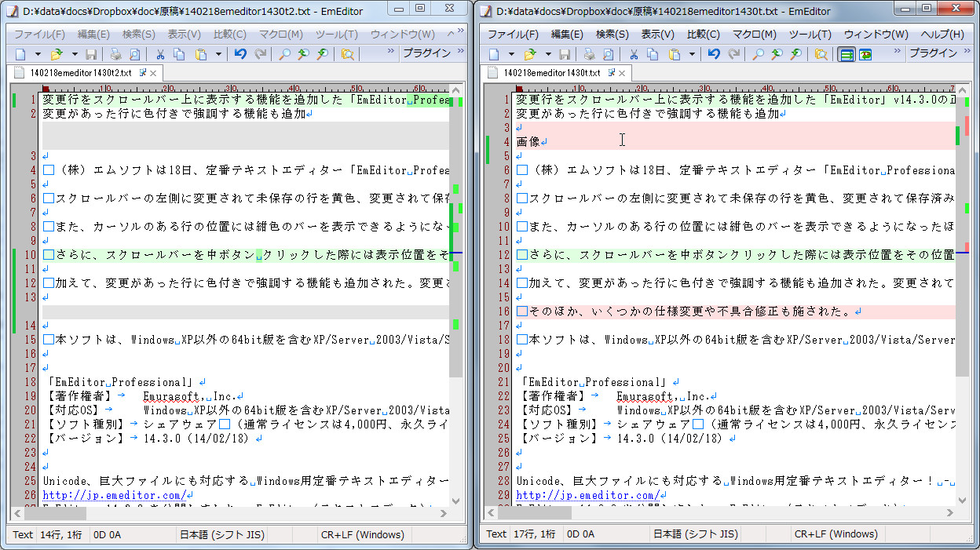Click Print icon in 1430t2.txt window
The height and width of the screenshot is (550, 980).
[115, 54]
